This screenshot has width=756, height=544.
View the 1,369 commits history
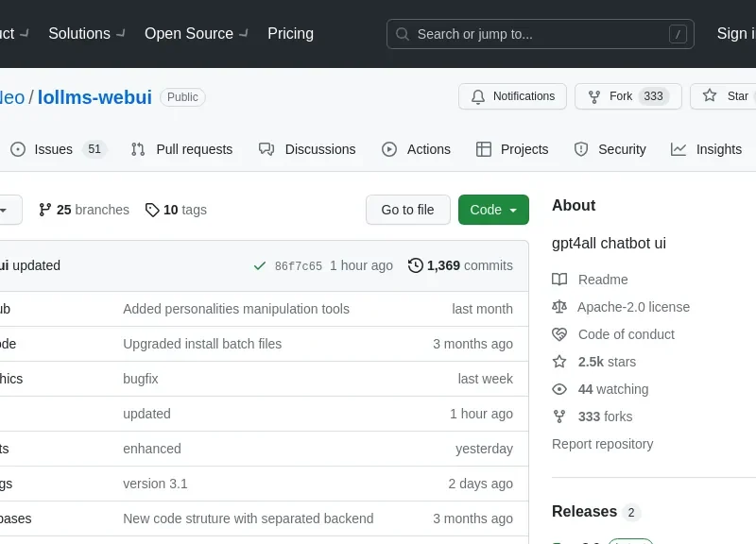coord(460,265)
